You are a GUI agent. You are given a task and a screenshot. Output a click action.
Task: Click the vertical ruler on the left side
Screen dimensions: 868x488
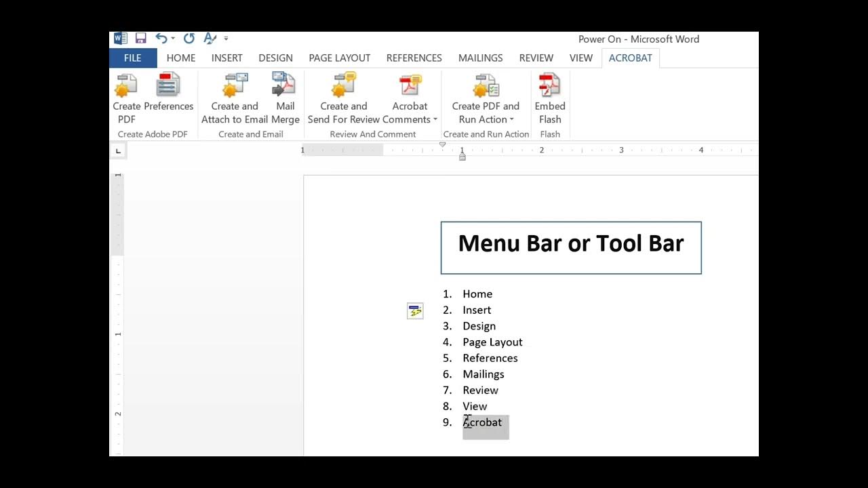[117, 314]
